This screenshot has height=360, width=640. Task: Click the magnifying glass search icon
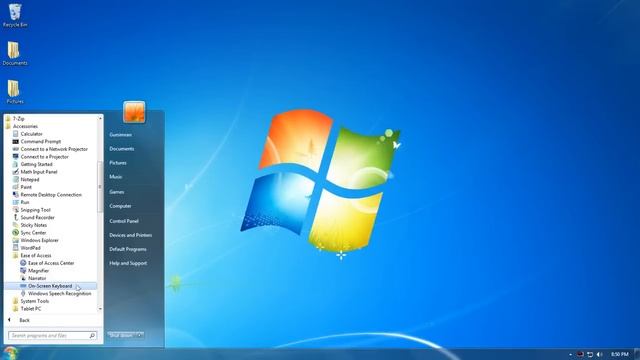(92, 336)
